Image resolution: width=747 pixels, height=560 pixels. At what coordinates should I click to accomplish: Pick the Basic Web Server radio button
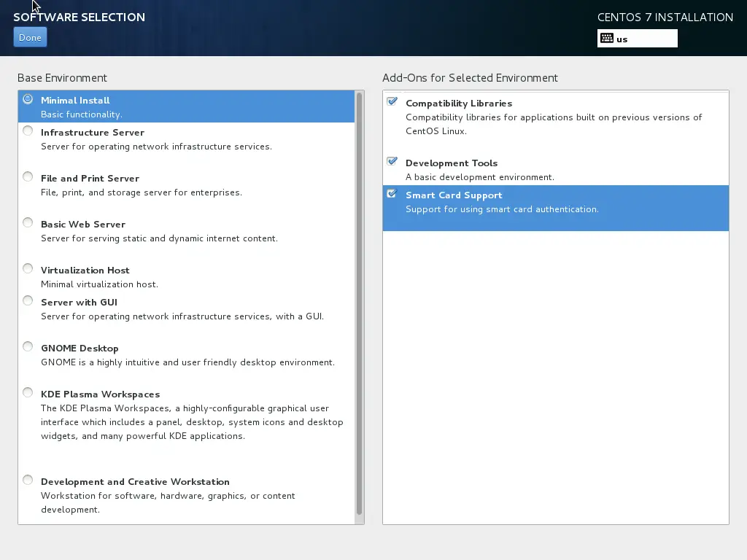pos(28,223)
